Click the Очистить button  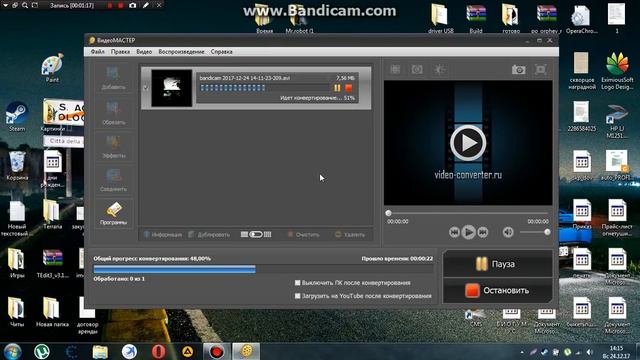(303, 235)
